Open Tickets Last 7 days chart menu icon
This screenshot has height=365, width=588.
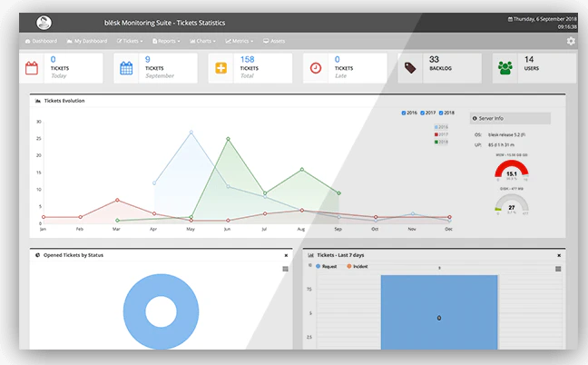tap(558, 269)
